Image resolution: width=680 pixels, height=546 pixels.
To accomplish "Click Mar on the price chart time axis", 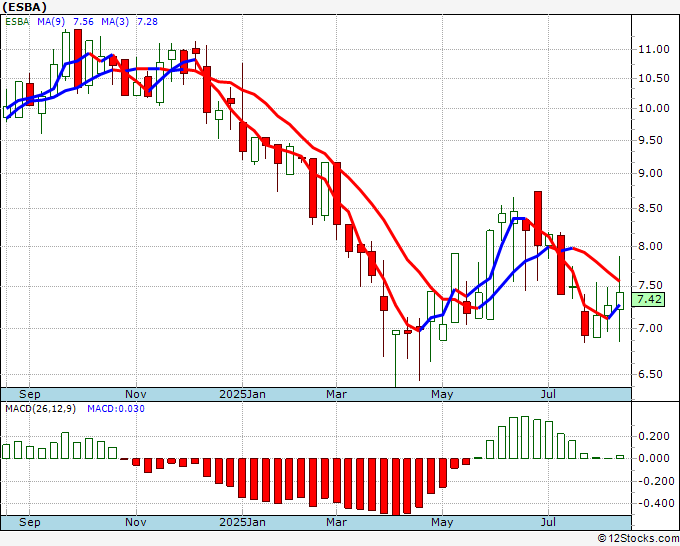I will point(337,394).
